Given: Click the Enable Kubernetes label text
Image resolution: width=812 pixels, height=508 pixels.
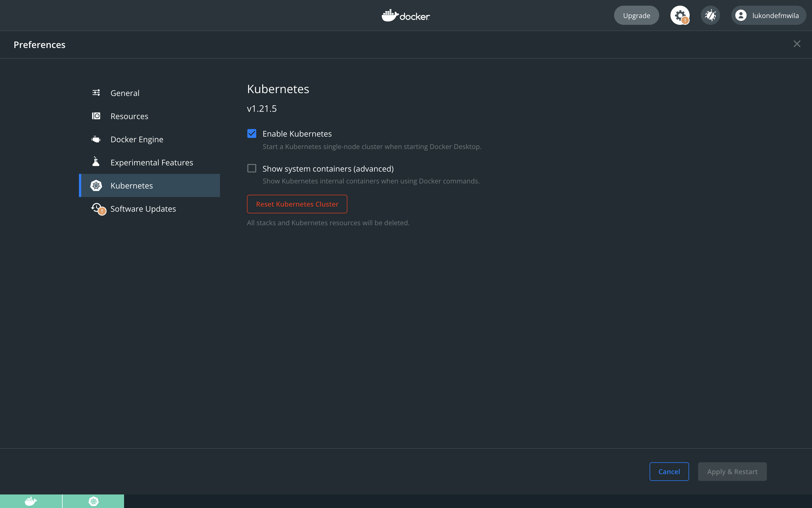Looking at the screenshot, I should [x=297, y=134].
